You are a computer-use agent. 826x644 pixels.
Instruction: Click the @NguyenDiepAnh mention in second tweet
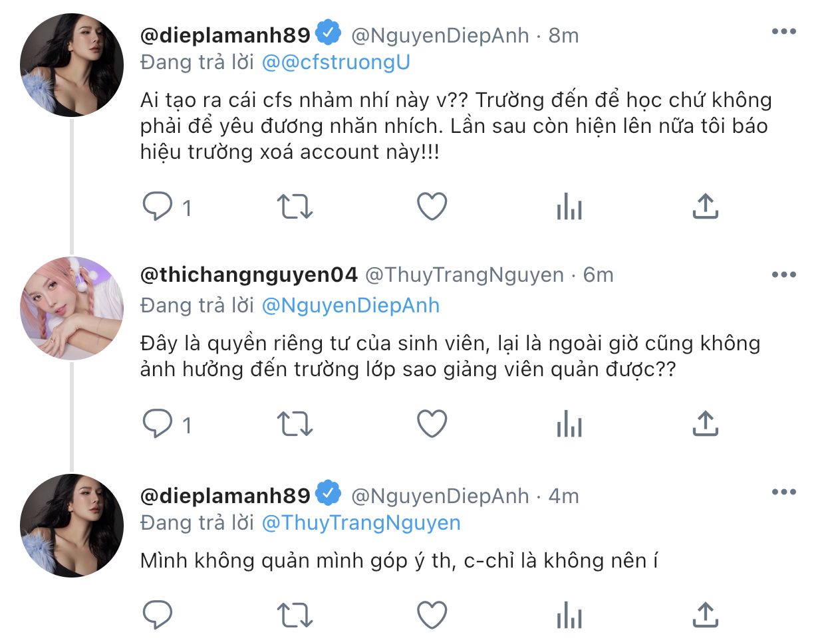coord(350,305)
